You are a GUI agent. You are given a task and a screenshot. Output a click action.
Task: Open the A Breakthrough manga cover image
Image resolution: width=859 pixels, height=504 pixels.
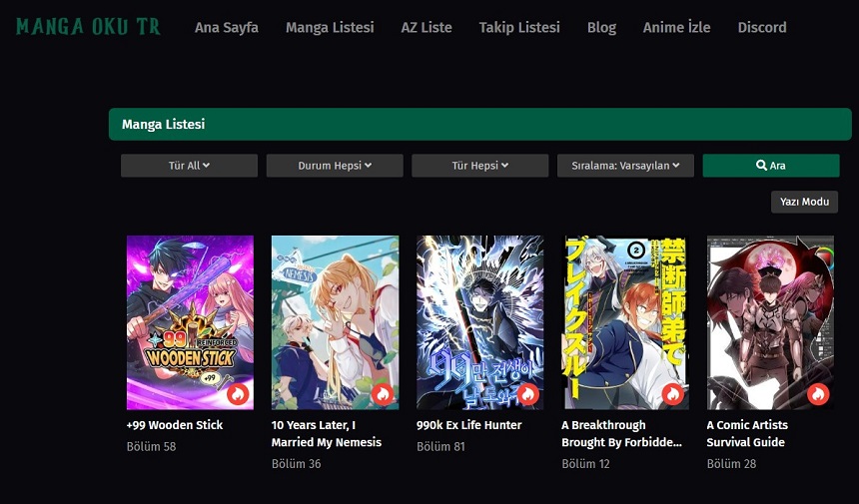(625, 322)
